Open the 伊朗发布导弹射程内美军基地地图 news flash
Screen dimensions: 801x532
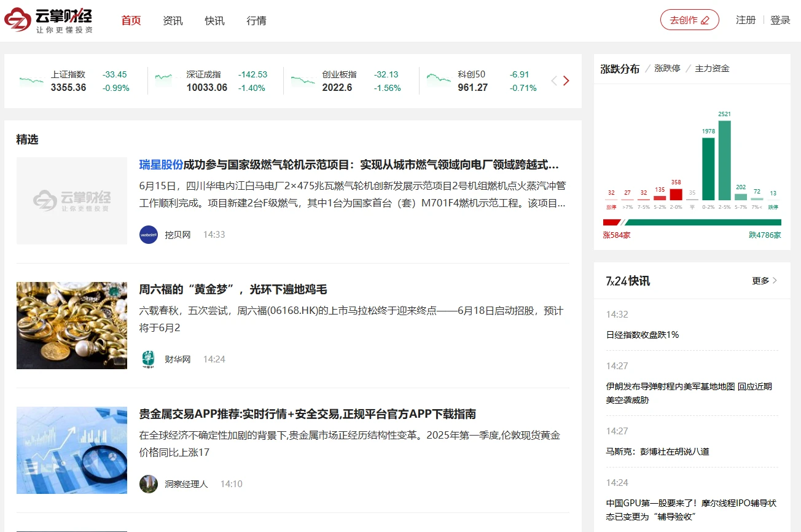click(689, 393)
